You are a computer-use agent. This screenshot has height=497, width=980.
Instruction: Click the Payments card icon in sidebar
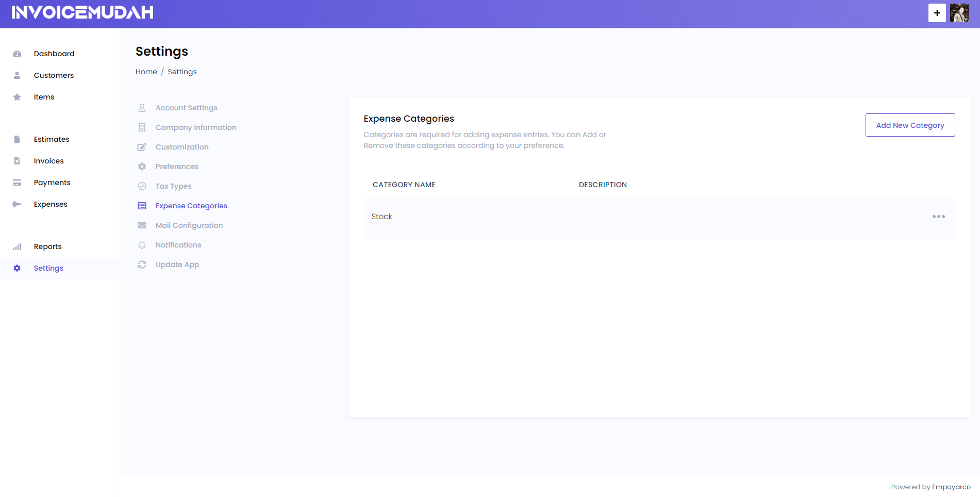click(x=17, y=182)
